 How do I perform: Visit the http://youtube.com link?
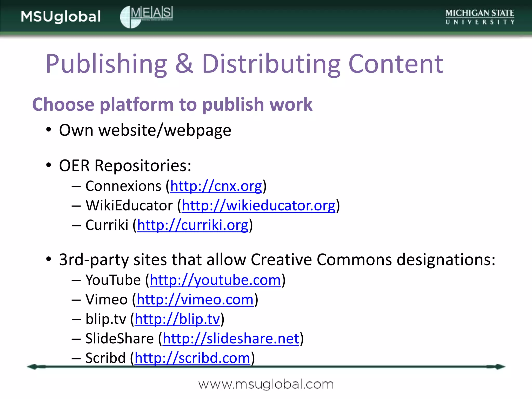pos(216,280)
